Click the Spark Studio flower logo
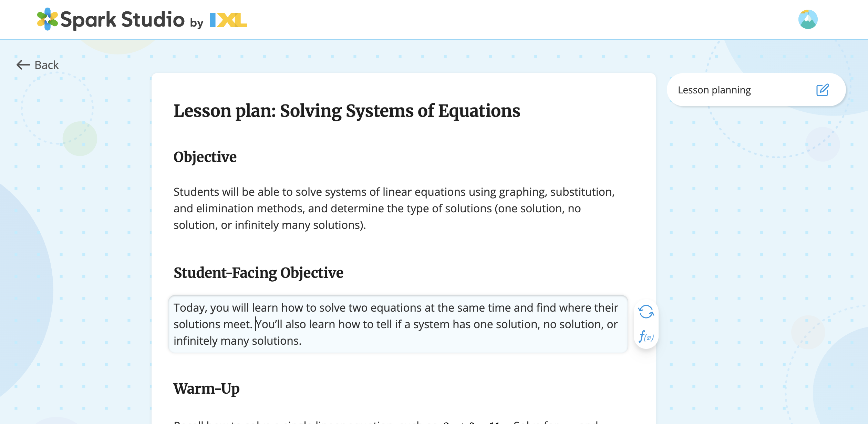 47,19
